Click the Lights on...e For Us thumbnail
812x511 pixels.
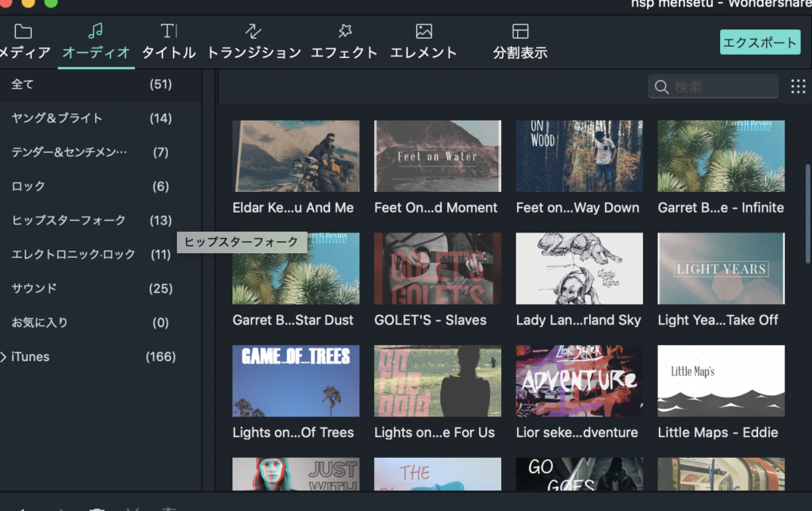point(438,381)
